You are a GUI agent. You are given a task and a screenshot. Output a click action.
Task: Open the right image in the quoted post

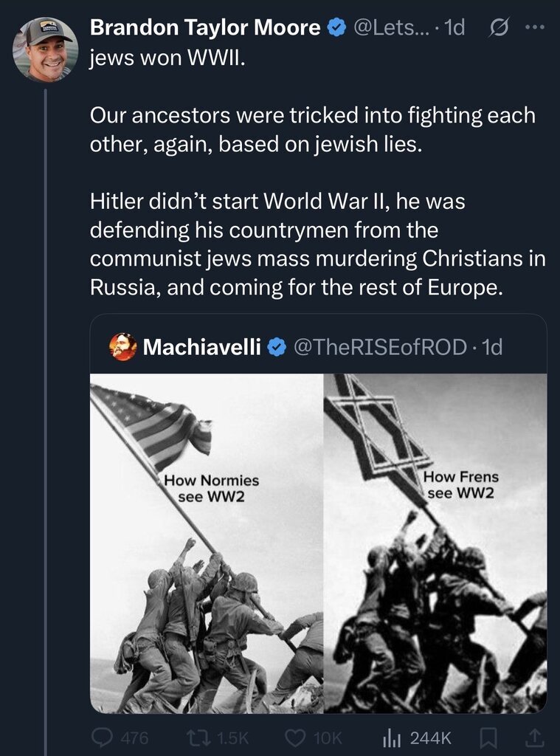(435, 543)
